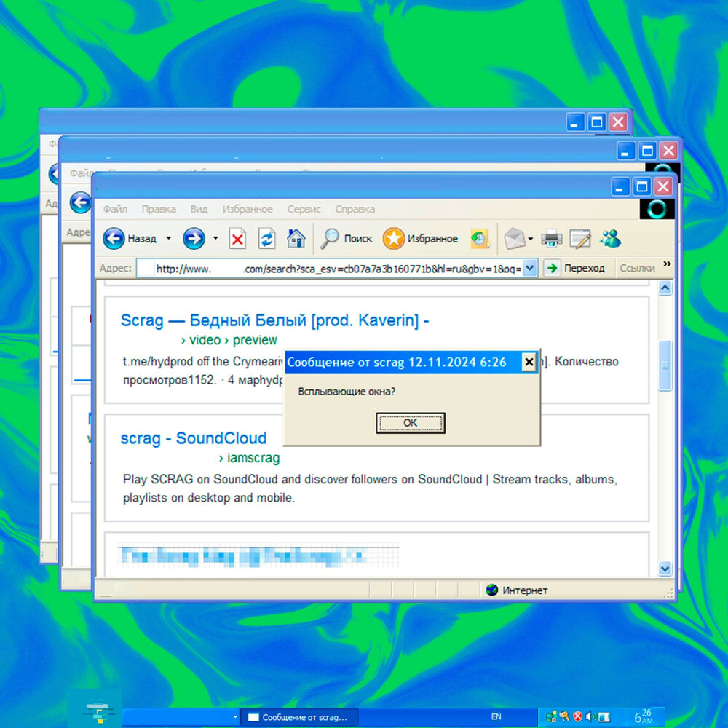728x728 pixels.
Task: Open the Сервис menu
Action: click(x=304, y=209)
